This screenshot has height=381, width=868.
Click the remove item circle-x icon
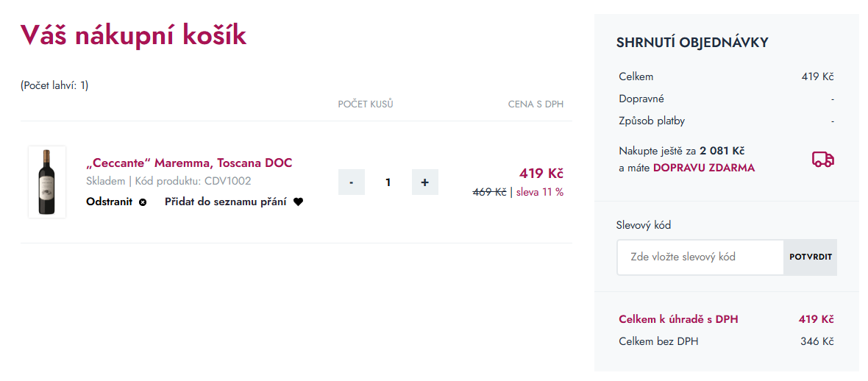click(x=143, y=202)
